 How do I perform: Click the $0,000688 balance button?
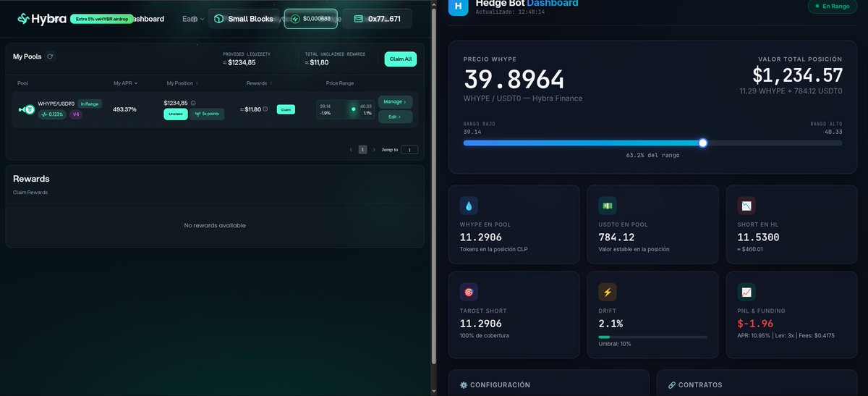311,19
